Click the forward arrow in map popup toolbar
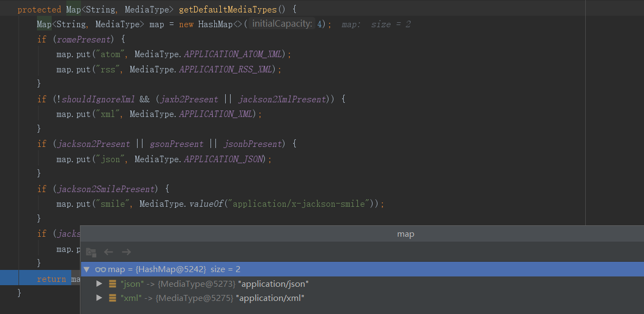644x314 pixels. [127, 252]
